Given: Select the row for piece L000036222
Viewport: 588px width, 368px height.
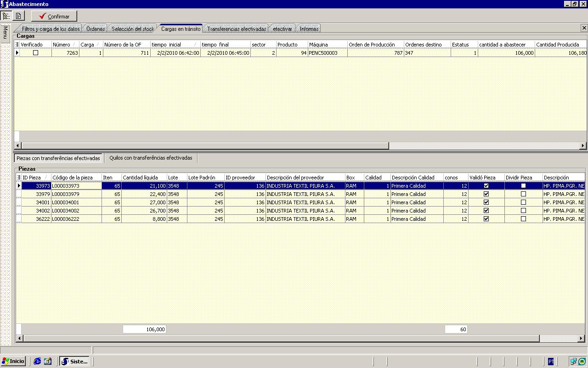Looking at the screenshot, I should tap(76, 219).
